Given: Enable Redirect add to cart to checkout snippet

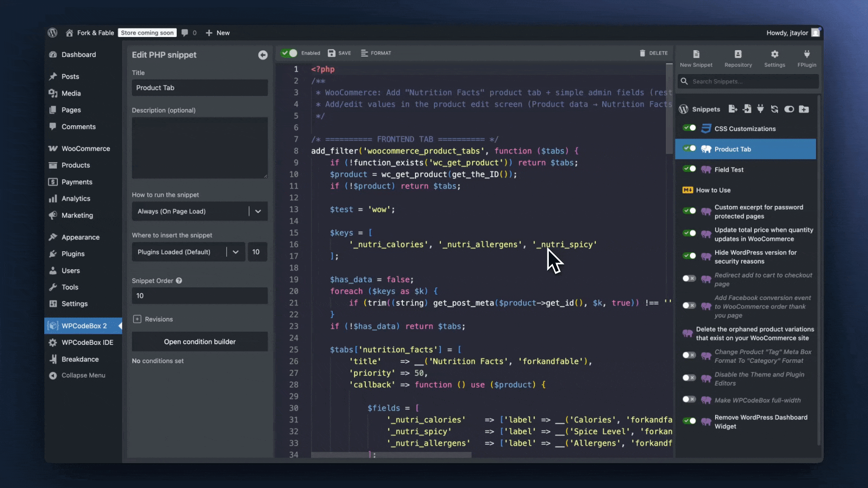Looking at the screenshot, I should pos(689,279).
